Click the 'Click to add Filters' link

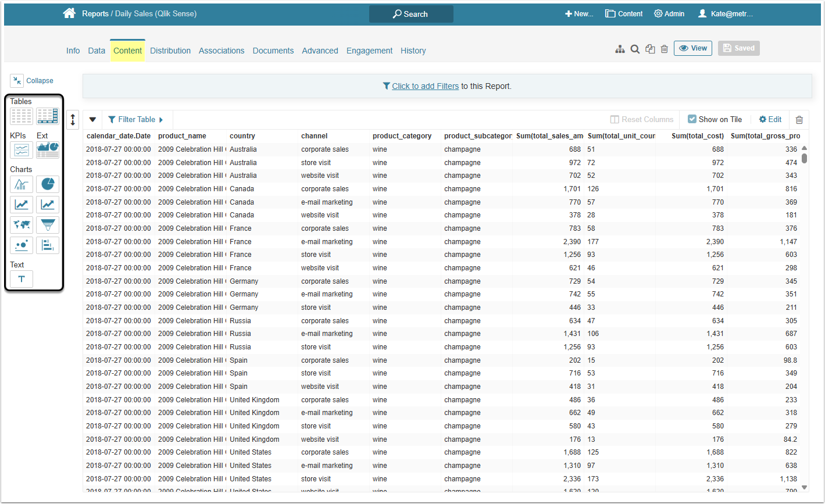point(425,86)
